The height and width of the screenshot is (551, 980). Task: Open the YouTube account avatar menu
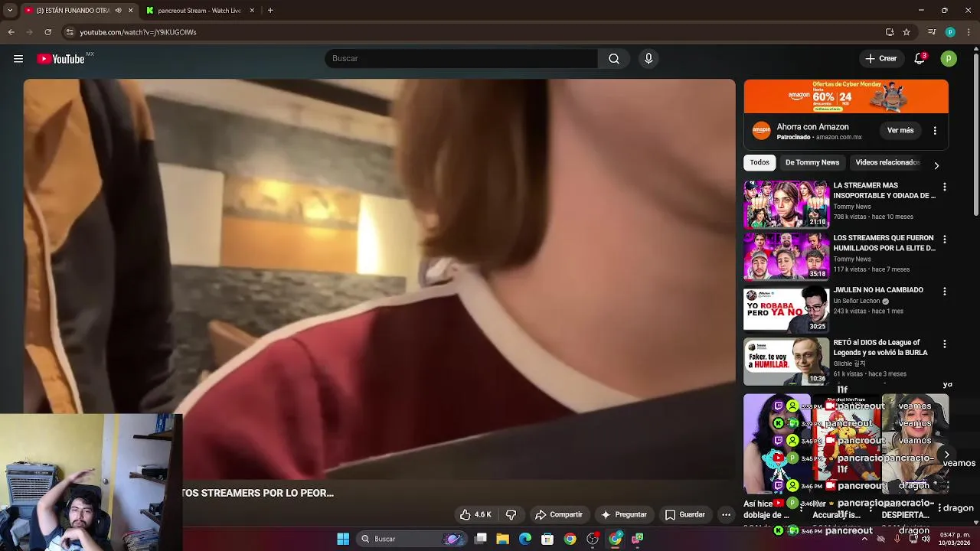[x=949, y=59]
